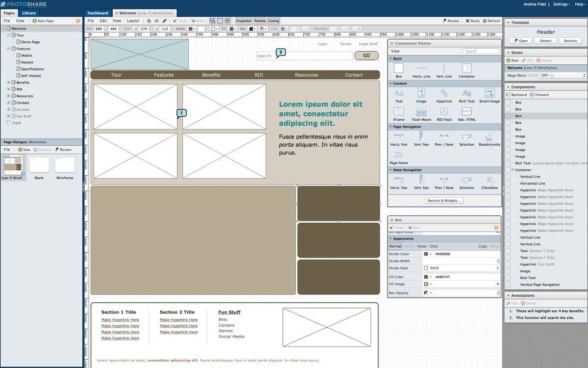Open the Layout menu in the editor

133,21
